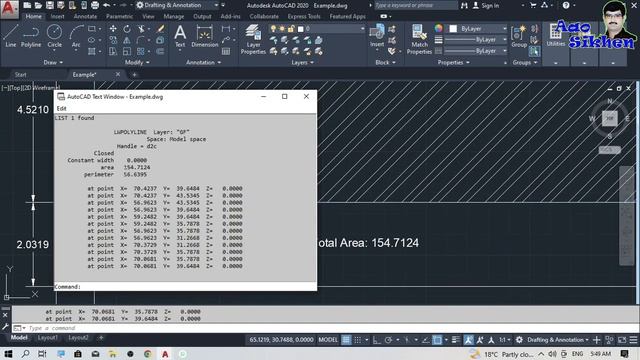Click the Table icon in Annotation panel
The width and height of the screenshot is (640, 360).
pyautogui.click(x=226, y=51)
